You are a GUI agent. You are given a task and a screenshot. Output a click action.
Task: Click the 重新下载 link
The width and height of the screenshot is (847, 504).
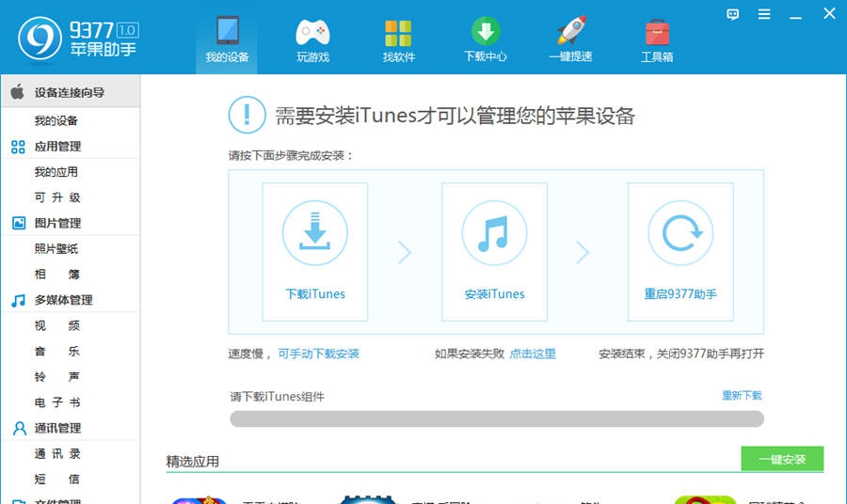tap(742, 396)
